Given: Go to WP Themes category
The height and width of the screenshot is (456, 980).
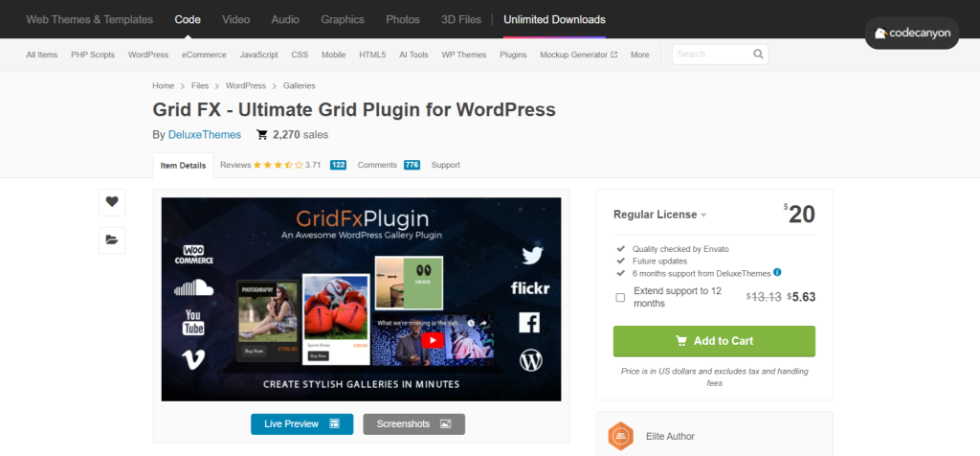Looking at the screenshot, I should click(x=464, y=55).
